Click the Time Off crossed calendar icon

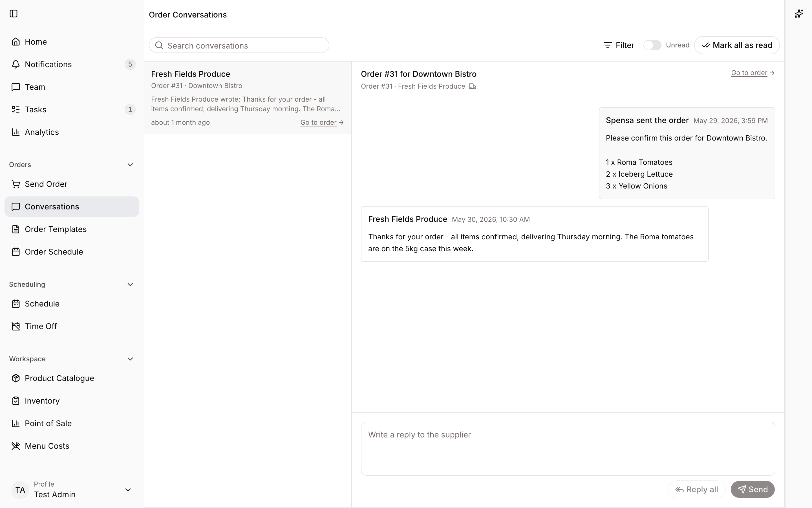[x=16, y=326]
